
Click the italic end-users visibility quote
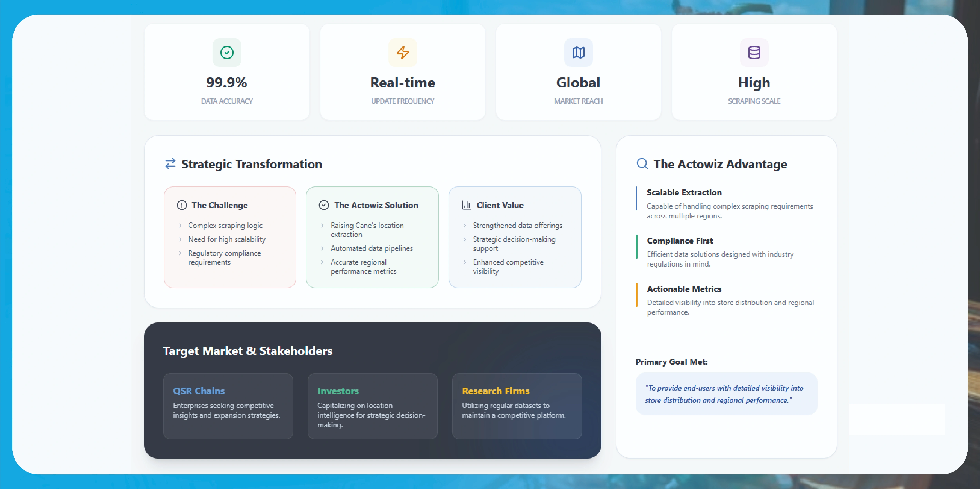[x=724, y=394]
